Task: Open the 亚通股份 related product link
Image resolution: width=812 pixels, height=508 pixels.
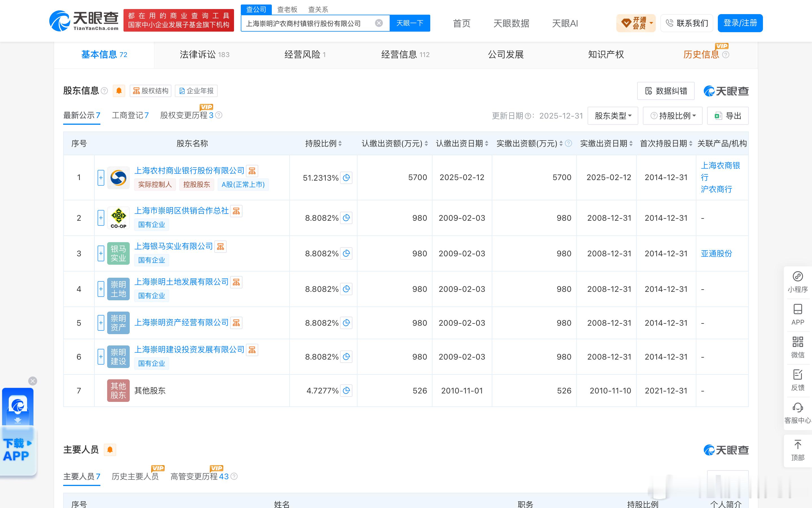Action: point(716,253)
